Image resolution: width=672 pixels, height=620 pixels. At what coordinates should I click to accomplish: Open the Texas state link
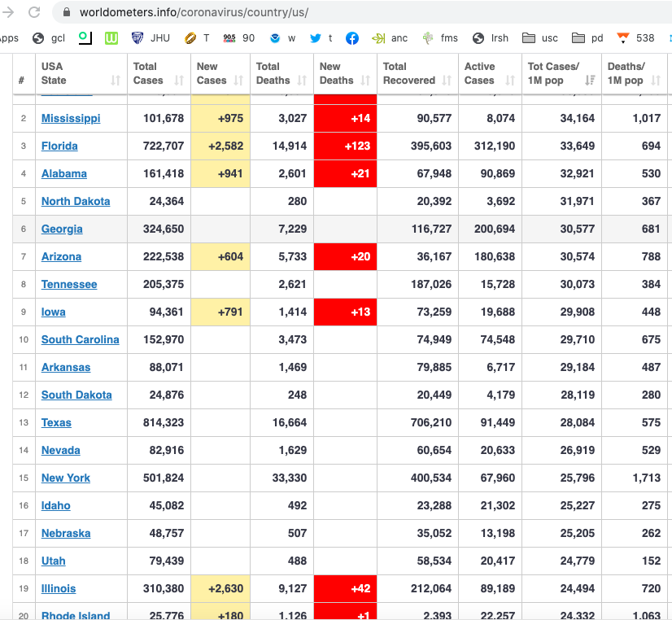[x=56, y=422]
